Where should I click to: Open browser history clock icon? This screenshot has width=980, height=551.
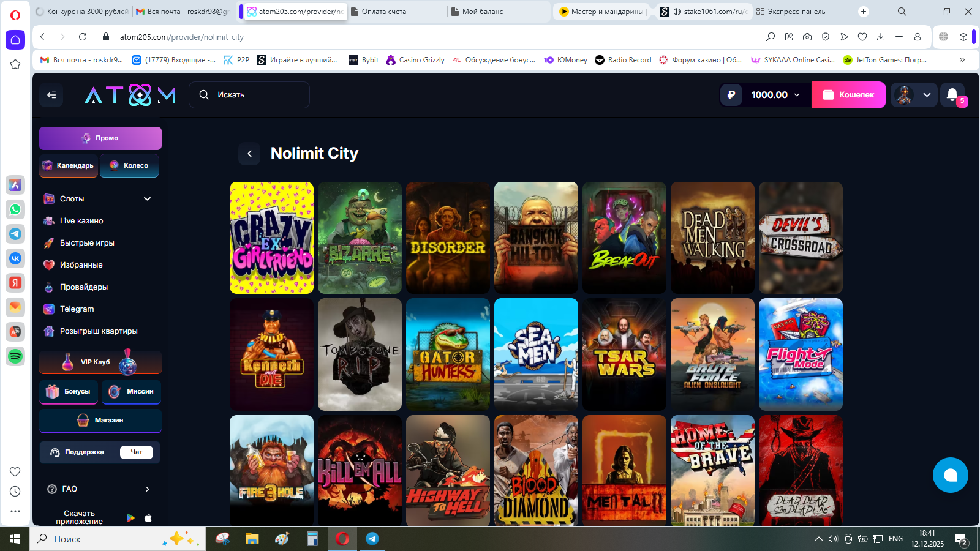(x=15, y=492)
